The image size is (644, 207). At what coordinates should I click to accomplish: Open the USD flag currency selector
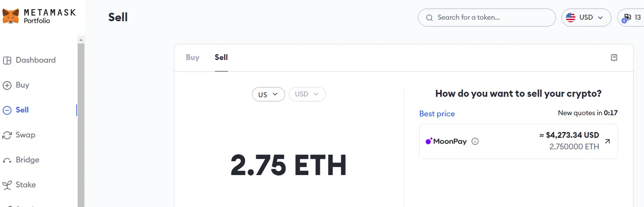(x=586, y=18)
